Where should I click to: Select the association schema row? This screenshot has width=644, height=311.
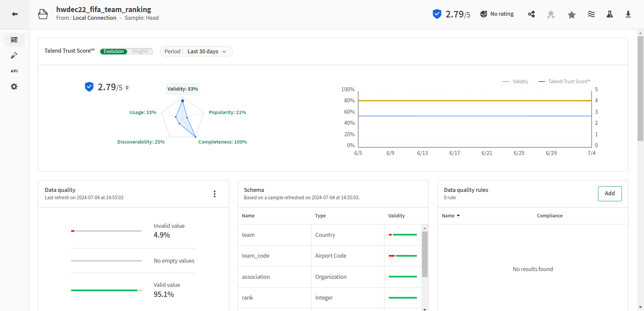click(x=329, y=277)
